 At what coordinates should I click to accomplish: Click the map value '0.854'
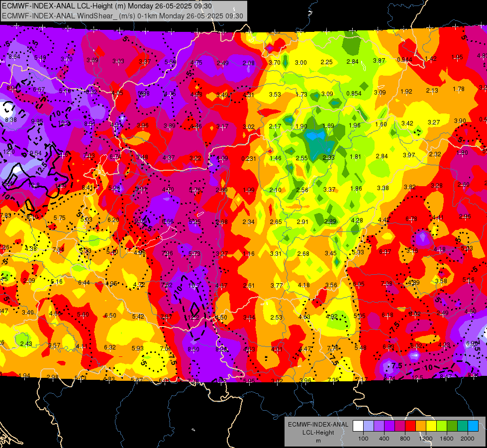(x=354, y=94)
